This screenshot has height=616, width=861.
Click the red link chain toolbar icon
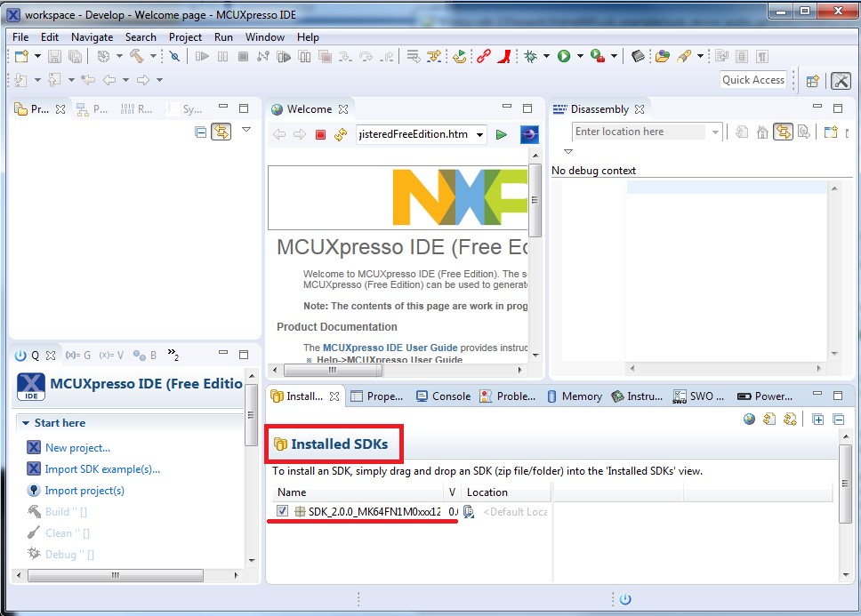(484, 56)
